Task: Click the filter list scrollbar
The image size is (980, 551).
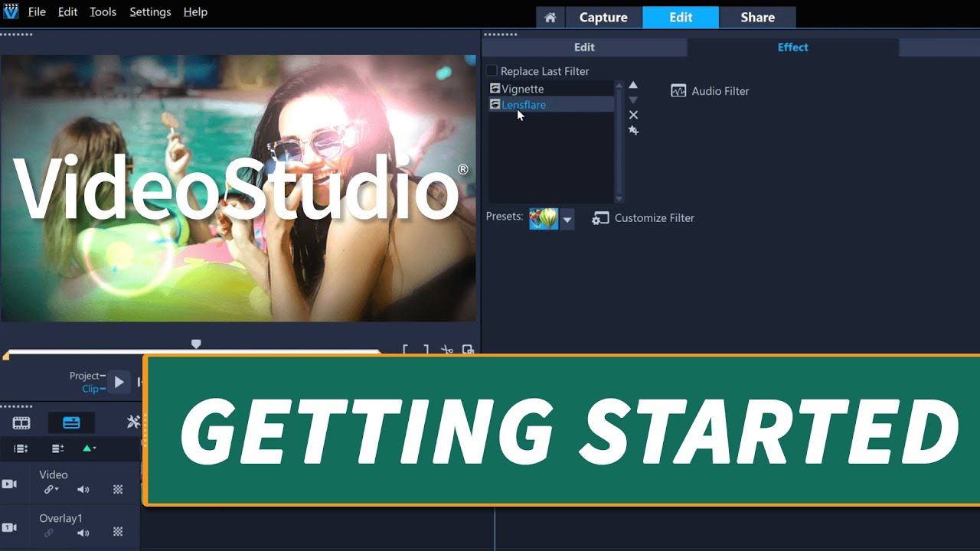Action: point(619,142)
